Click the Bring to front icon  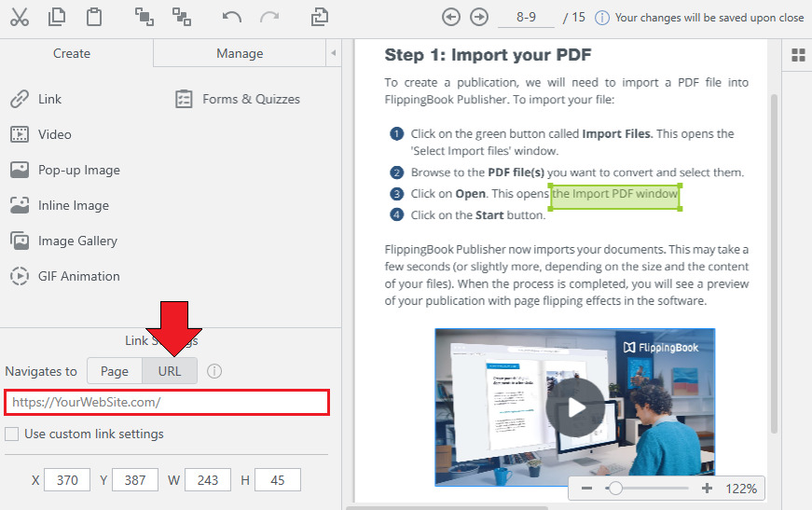(144, 17)
